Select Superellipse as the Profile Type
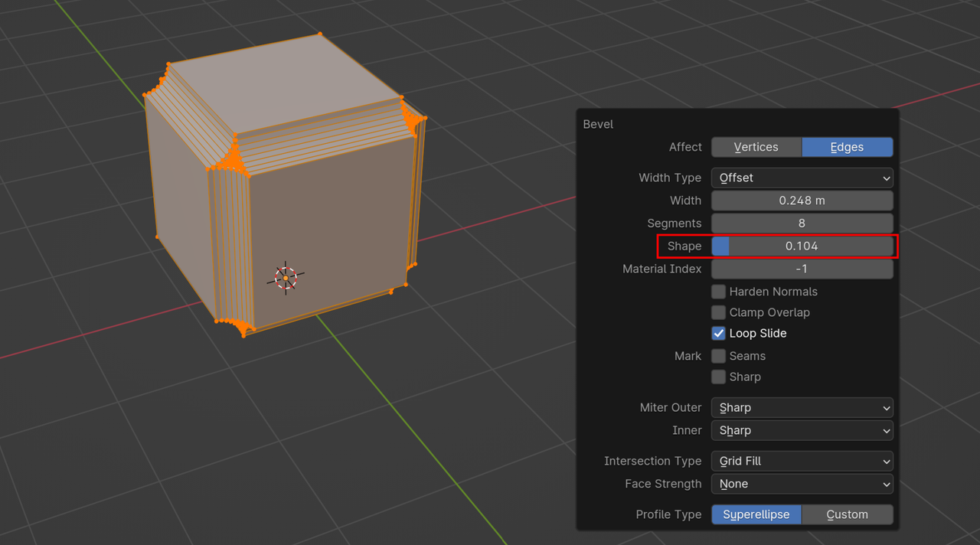Screen dimensions: 980x545 pyautogui.click(x=756, y=514)
